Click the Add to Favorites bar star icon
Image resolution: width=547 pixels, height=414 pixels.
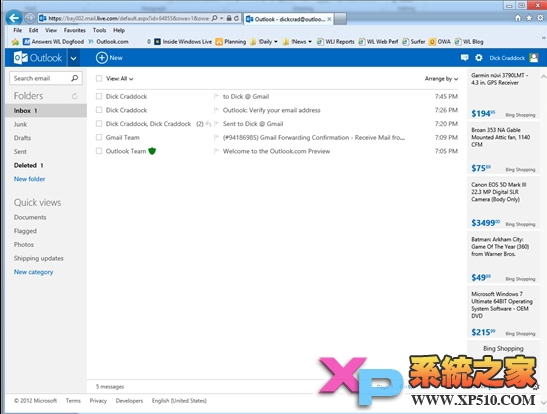[15, 42]
